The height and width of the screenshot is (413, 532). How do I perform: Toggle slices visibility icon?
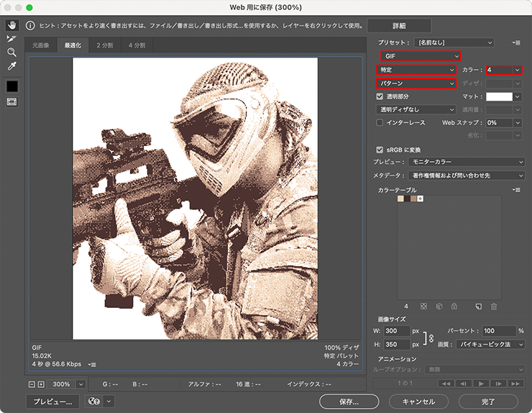12,101
